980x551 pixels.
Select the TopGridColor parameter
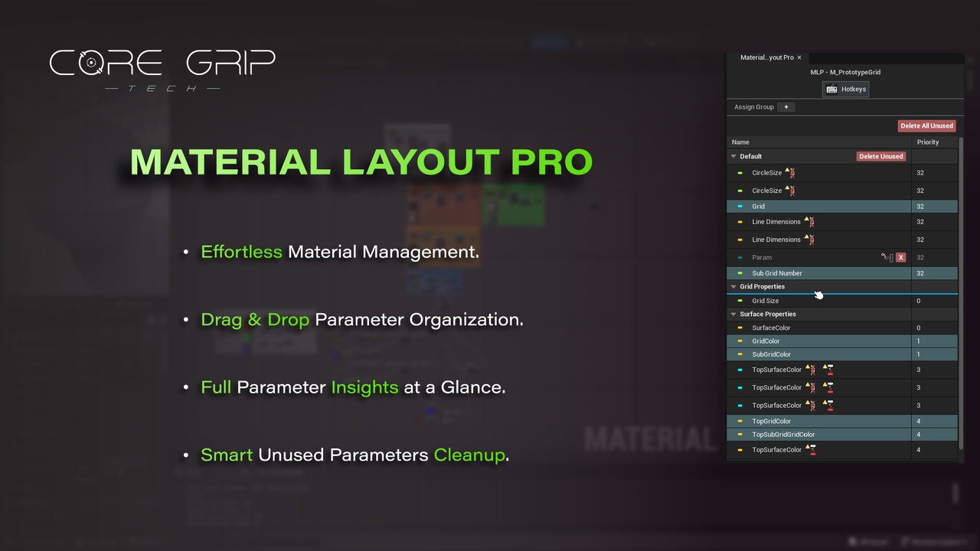(842, 421)
